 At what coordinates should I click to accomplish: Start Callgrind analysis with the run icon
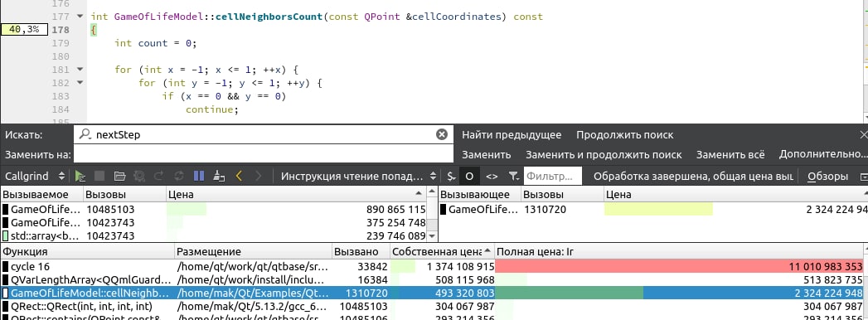click(x=80, y=177)
